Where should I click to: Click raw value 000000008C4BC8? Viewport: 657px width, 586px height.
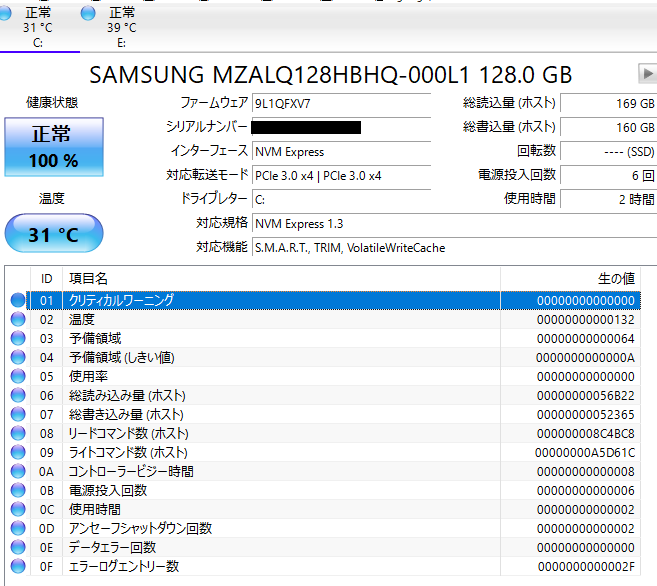(x=586, y=434)
